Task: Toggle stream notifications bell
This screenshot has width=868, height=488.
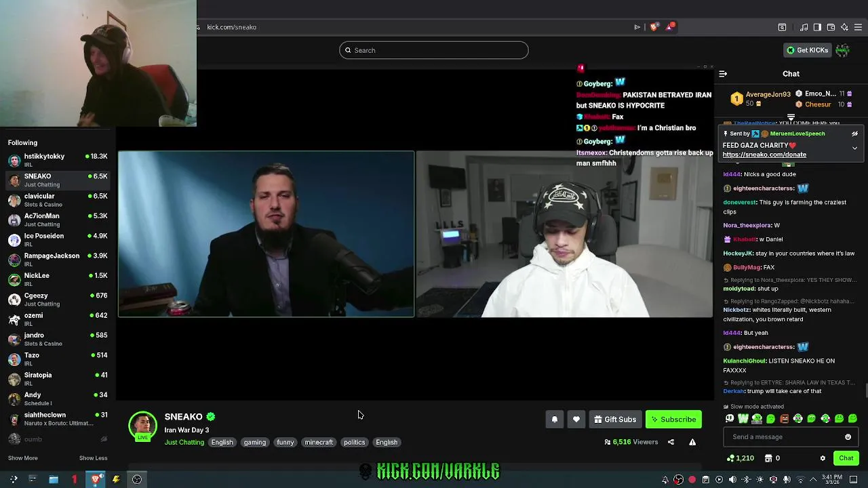Action: (555, 420)
